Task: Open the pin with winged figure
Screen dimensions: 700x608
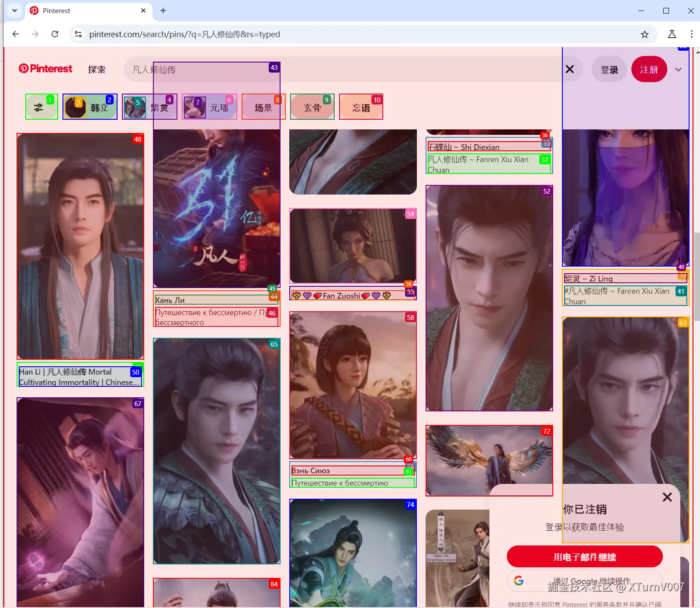Action: [489, 460]
